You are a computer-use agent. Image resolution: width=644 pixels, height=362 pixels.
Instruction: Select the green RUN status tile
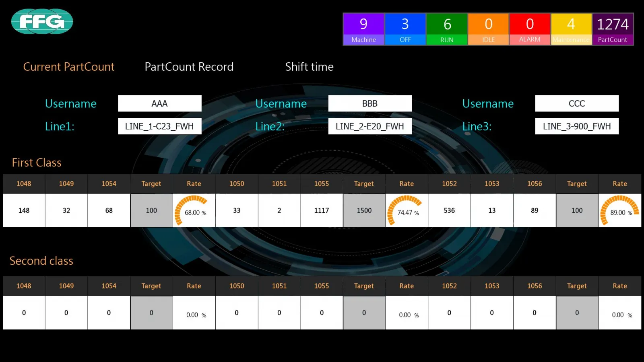click(x=447, y=29)
